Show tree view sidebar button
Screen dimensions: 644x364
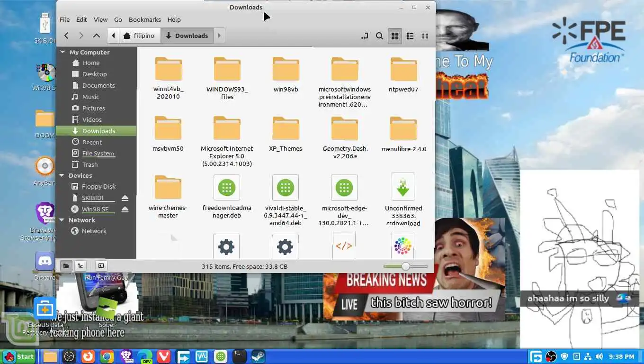80,266
